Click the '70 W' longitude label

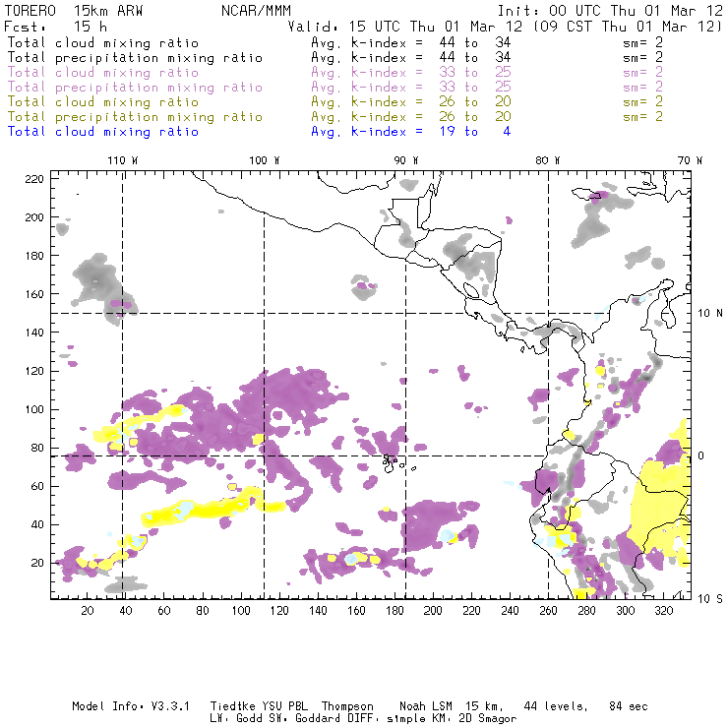click(x=690, y=160)
